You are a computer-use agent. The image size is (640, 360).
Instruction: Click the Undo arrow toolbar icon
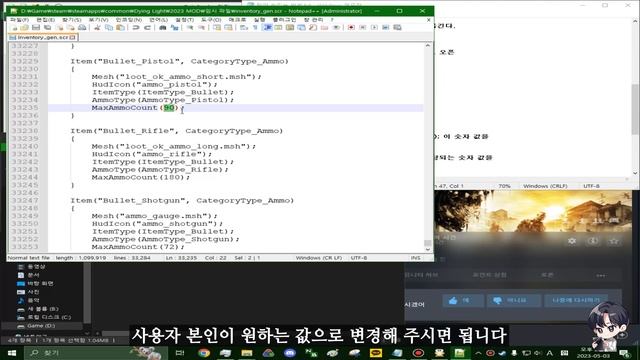coord(136,27)
